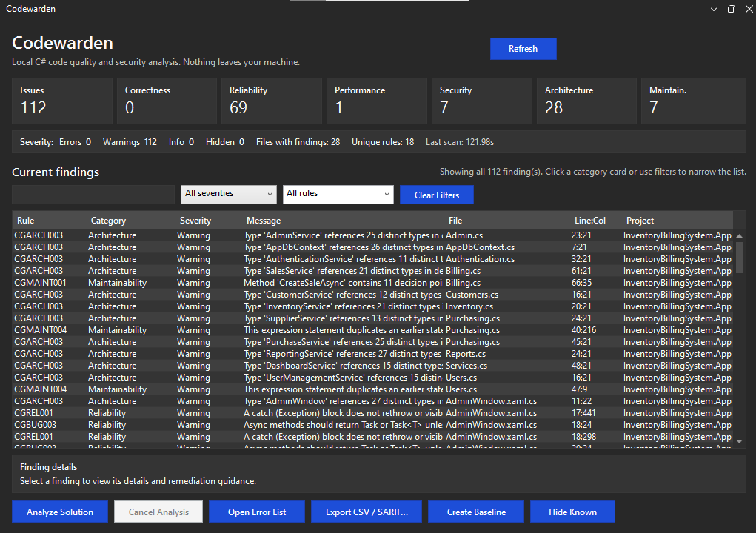Clear Filters for the findings list
This screenshot has width=756, height=533.
coord(437,195)
